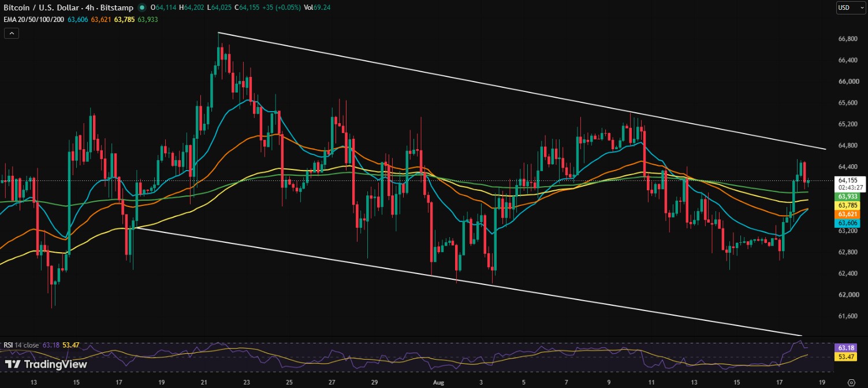Click the L64,025 low price readout
The width and height of the screenshot is (868, 388).
[x=221, y=8]
